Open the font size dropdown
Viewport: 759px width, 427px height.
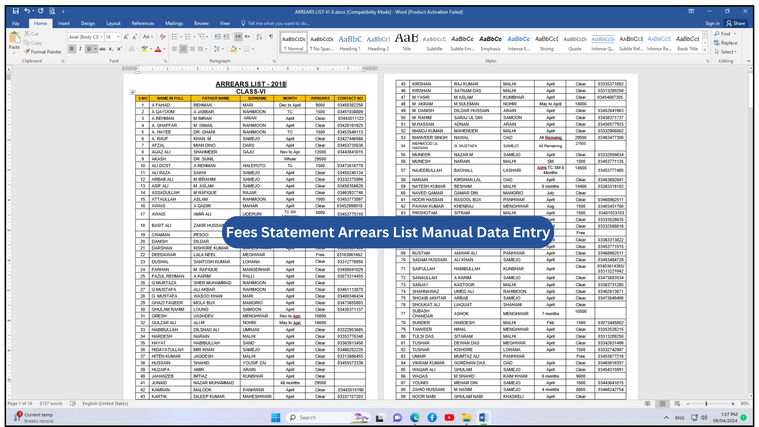click(118, 37)
